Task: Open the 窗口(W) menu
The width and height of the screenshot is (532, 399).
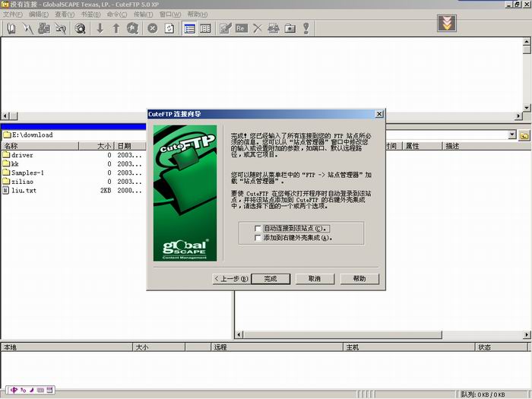Action: pyautogui.click(x=170, y=14)
